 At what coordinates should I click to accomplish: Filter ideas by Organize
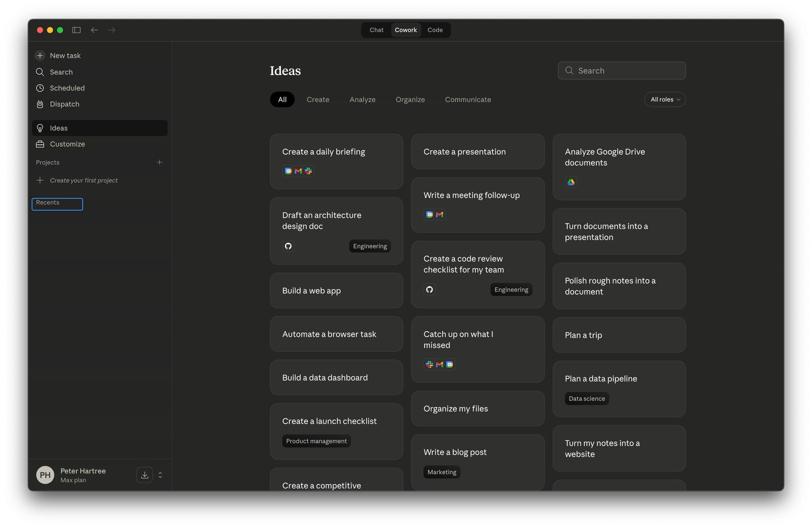click(x=410, y=99)
